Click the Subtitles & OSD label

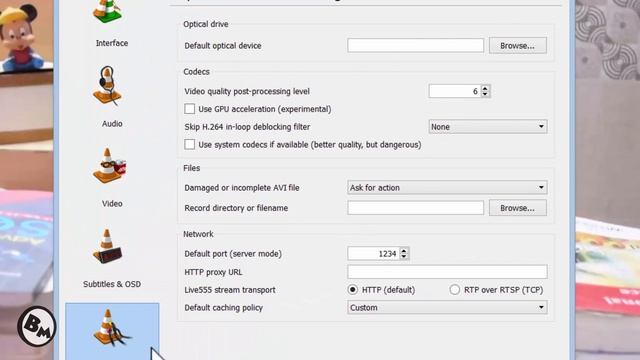112,284
